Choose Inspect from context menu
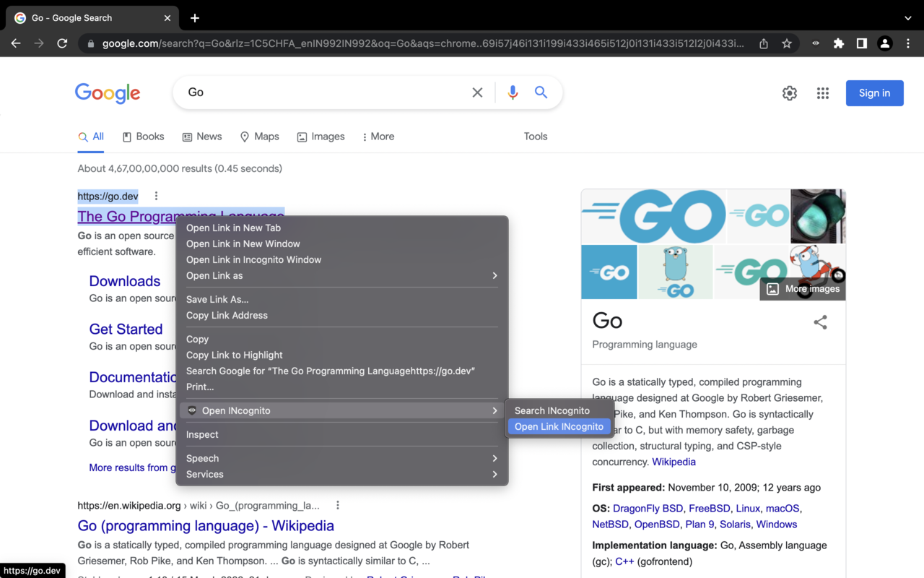Viewport: 924px width, 578px height. [342, 434]
